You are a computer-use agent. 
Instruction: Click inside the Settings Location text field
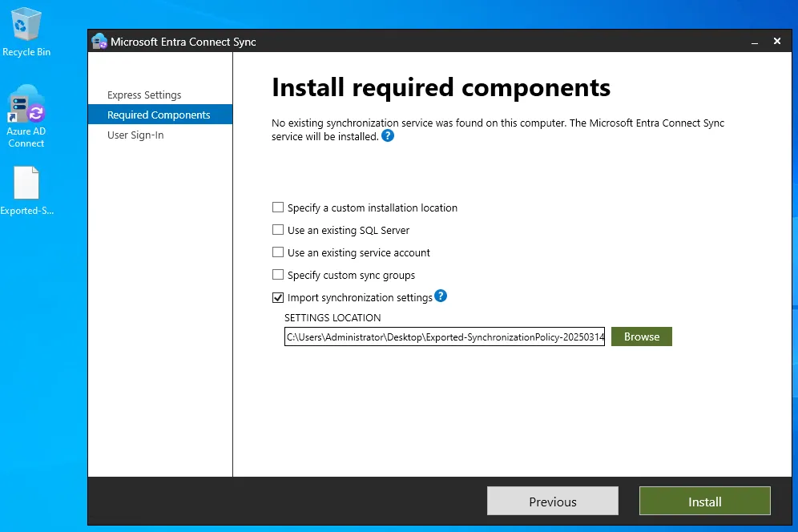[444, 337]
